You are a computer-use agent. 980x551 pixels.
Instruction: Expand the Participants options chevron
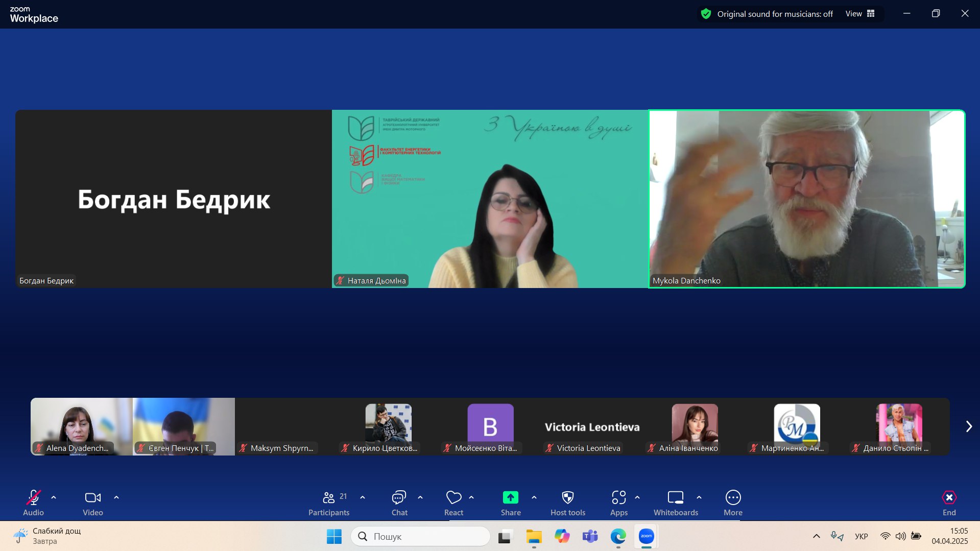[363, 497]
